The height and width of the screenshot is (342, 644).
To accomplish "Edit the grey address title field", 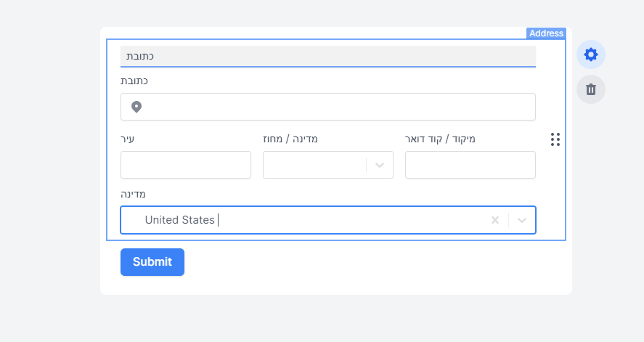I will [328, 56].
